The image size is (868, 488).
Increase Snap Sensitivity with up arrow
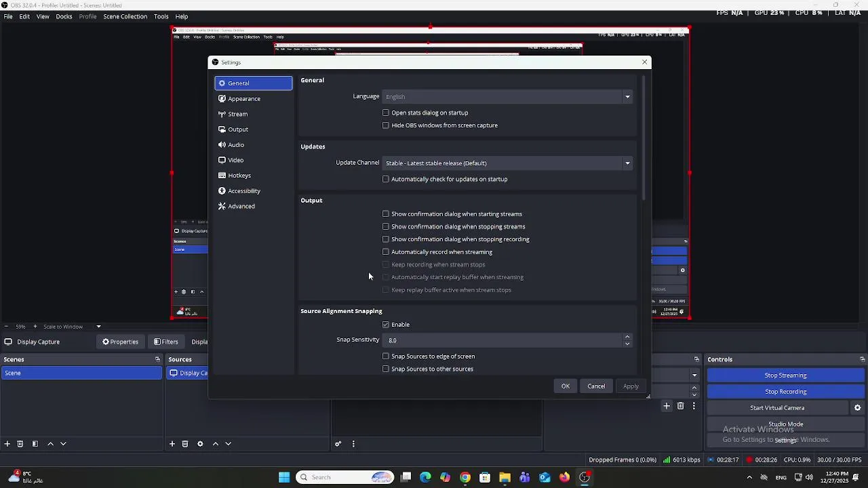pyautogui.click(x=627, y=337)
